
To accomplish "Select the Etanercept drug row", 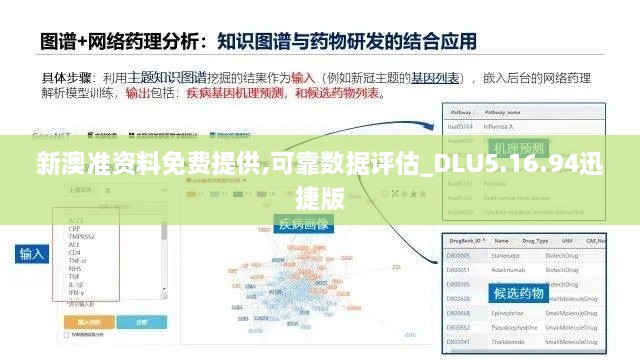I will (524, 256).
